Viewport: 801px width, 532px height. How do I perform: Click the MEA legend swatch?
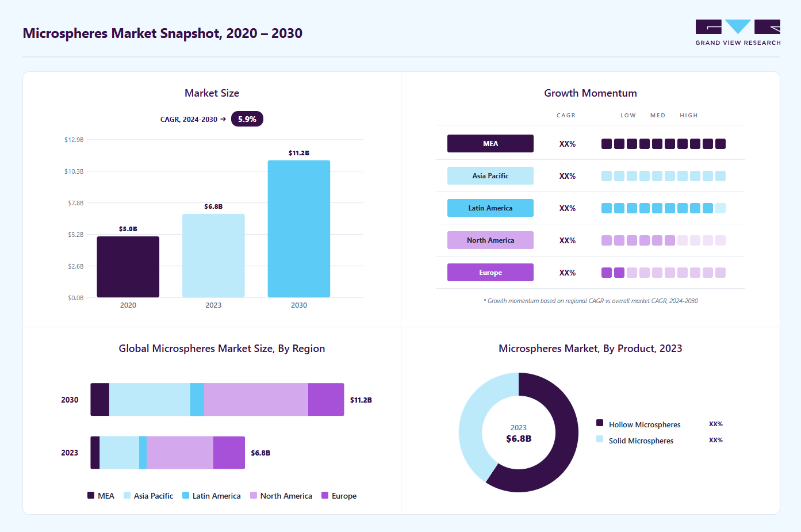(x=91, y=495)
